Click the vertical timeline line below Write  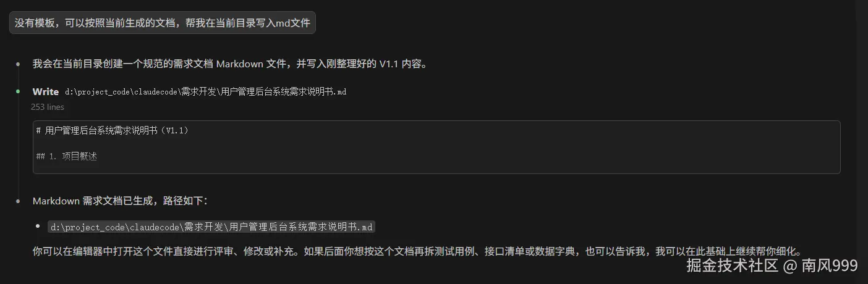[x=18, y=142]
